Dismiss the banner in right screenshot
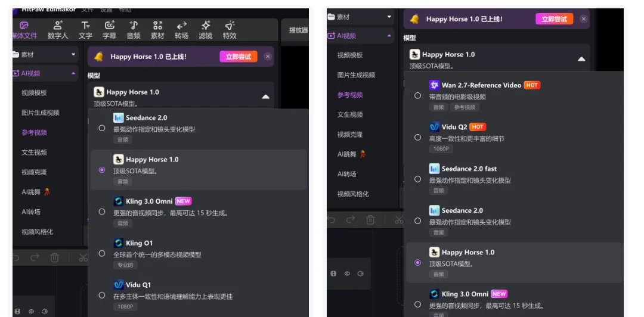The image size is (644, 317). (x=584, y=19)
